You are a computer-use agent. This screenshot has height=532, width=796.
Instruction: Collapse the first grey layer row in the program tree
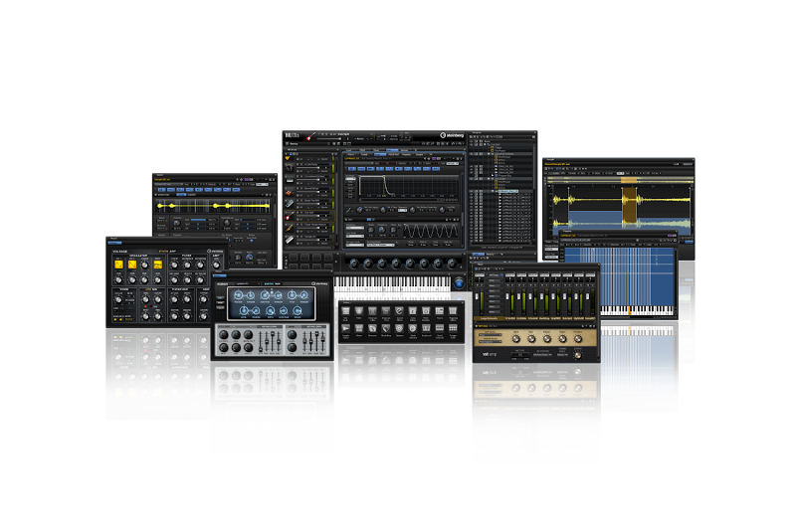489,154
